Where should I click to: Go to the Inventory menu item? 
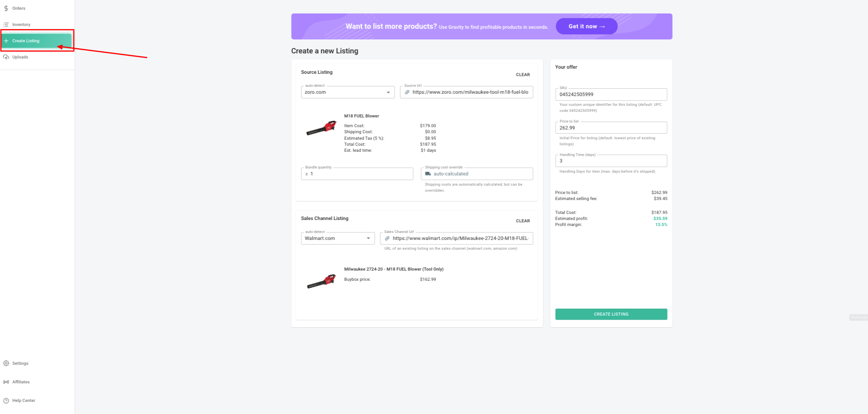(21, 25)
